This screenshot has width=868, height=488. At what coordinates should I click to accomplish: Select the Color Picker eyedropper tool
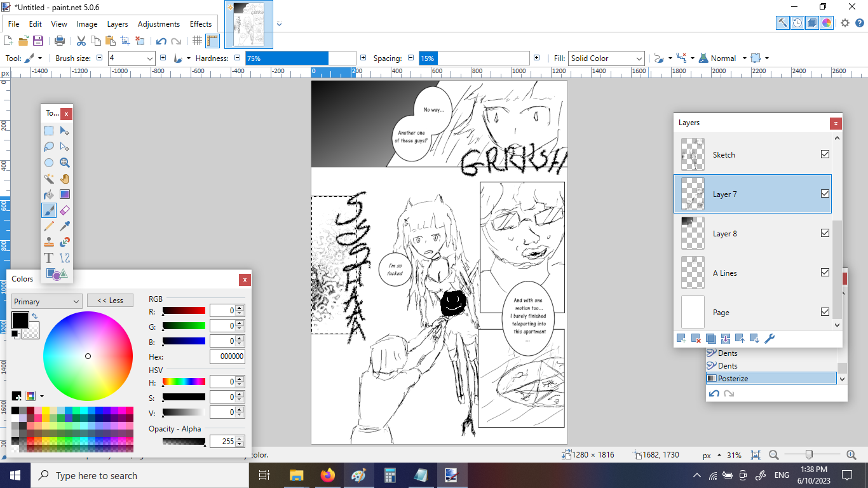click(x=64, y=226)
